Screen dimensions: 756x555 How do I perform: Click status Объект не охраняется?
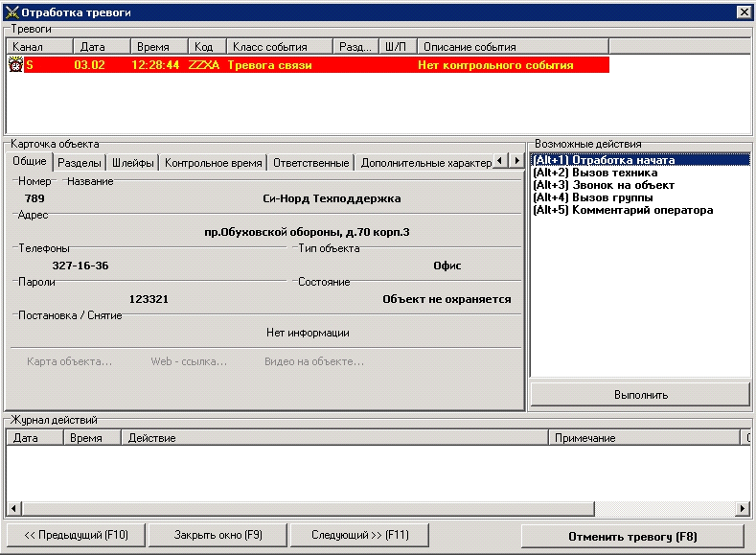[x=447, y=299]
